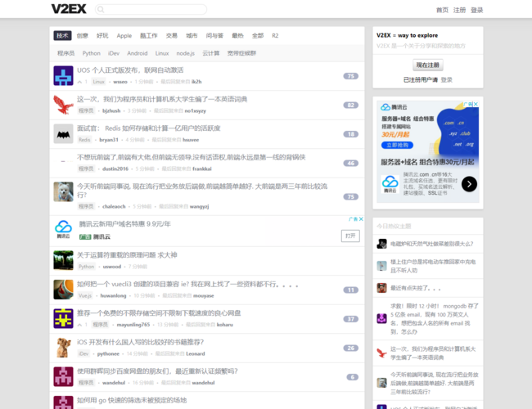Switch to the 最热 tab

238,36
